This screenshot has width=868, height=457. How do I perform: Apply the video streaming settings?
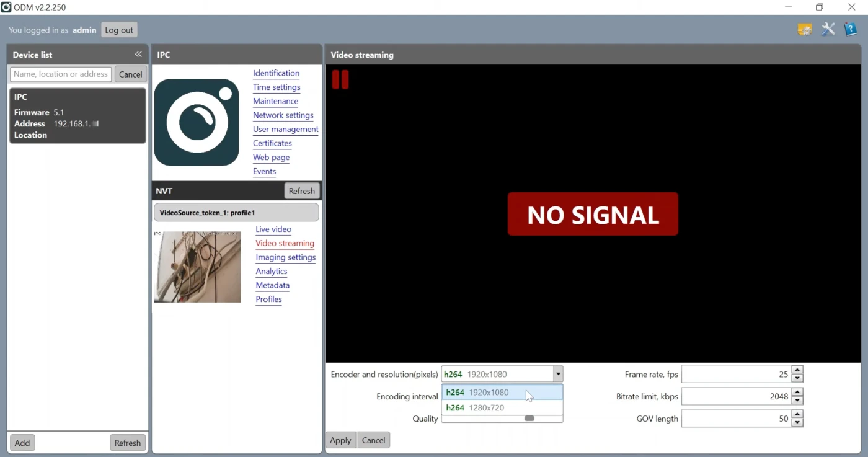click(x=340, y=440)
